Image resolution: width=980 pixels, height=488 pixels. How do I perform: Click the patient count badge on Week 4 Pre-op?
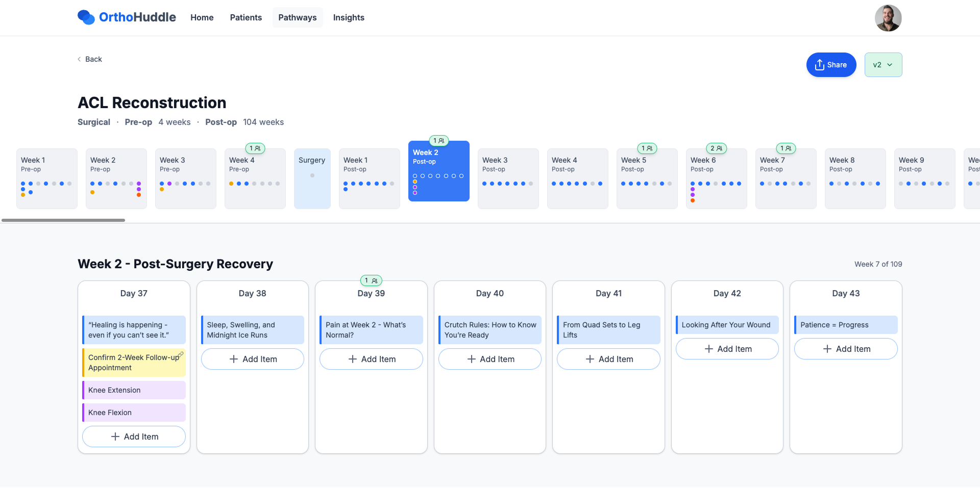click(255, 148)
